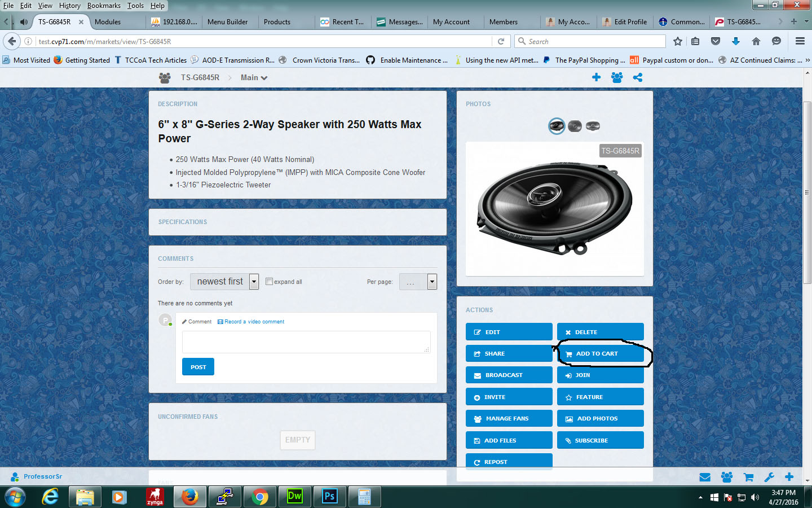
Task: Select the third speaker photo thumbnail
Action: 593,126
